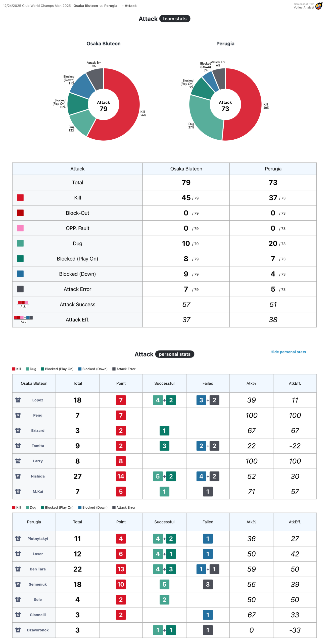
Task: Click the Kill color swatch in team table
Action: 20,197
